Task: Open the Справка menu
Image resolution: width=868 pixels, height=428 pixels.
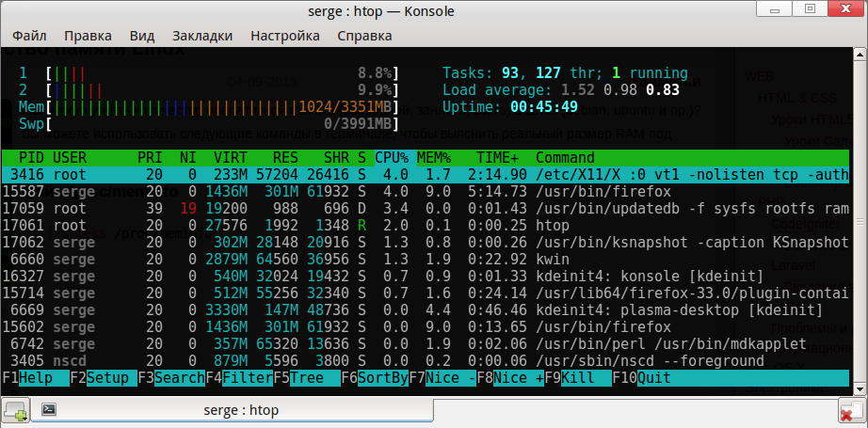Action: click(x=364, y=36)
